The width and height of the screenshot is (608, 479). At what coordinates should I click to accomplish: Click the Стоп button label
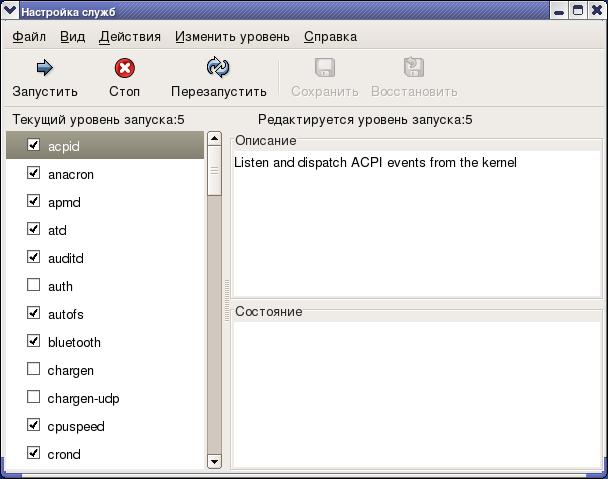click(124, 92)
